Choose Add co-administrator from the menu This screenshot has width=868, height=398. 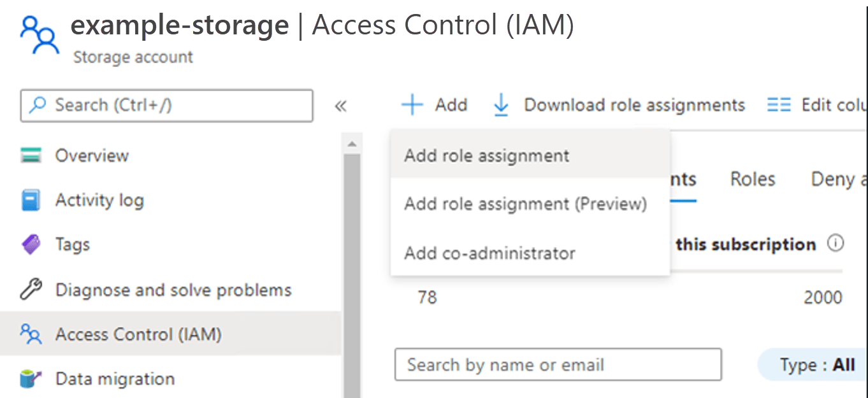click(489, 253)
